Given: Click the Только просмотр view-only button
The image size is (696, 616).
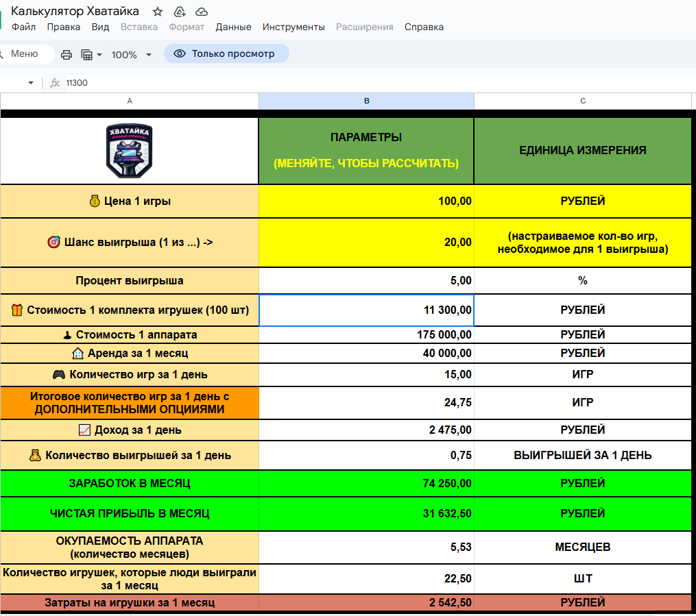Looking at the screenshot, I should coord(226,54).
